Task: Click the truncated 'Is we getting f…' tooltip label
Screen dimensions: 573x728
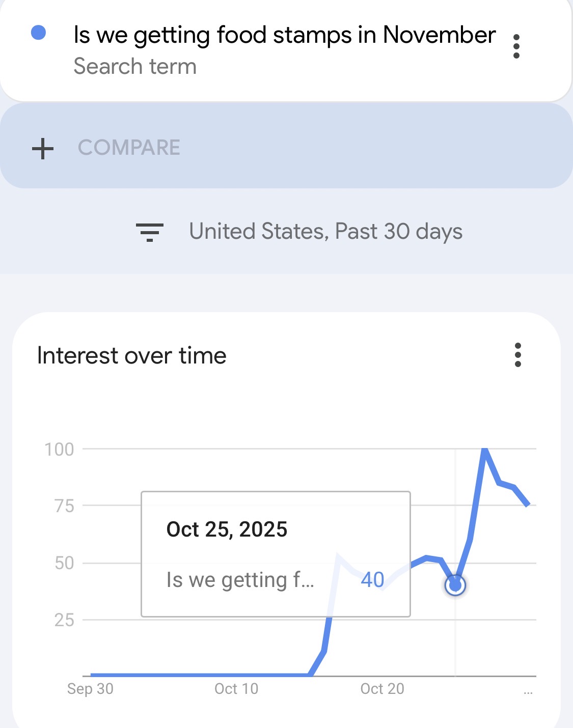Action: 240,580
